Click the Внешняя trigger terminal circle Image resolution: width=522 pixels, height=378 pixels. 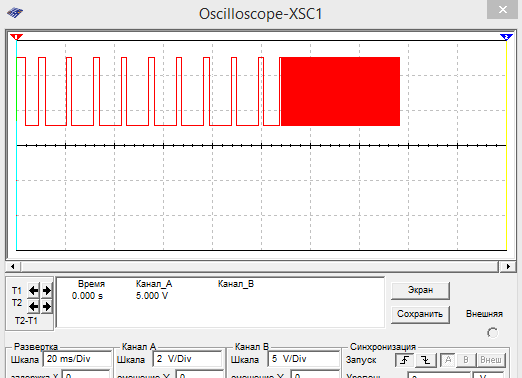492,333
